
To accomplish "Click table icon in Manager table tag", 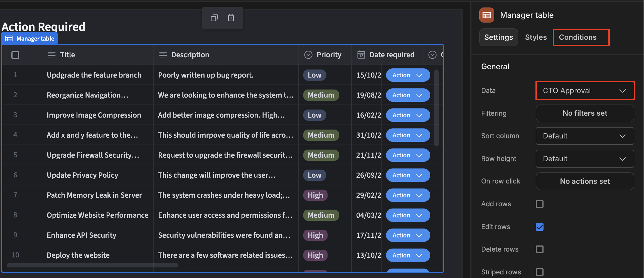I will coord(9,38).
